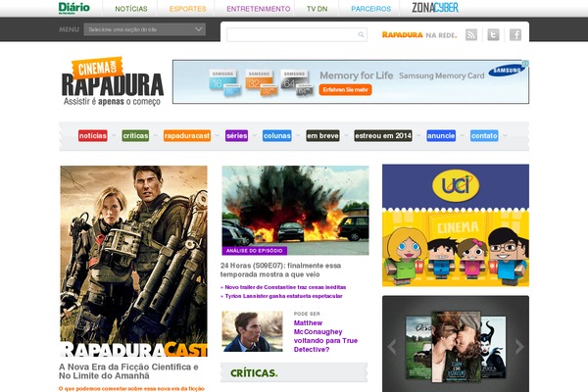Open the Facebook icon in Rapadura na rede
The width and height of the screenshot is (588, 392).
pyautogui.click(x=515, y=34)
